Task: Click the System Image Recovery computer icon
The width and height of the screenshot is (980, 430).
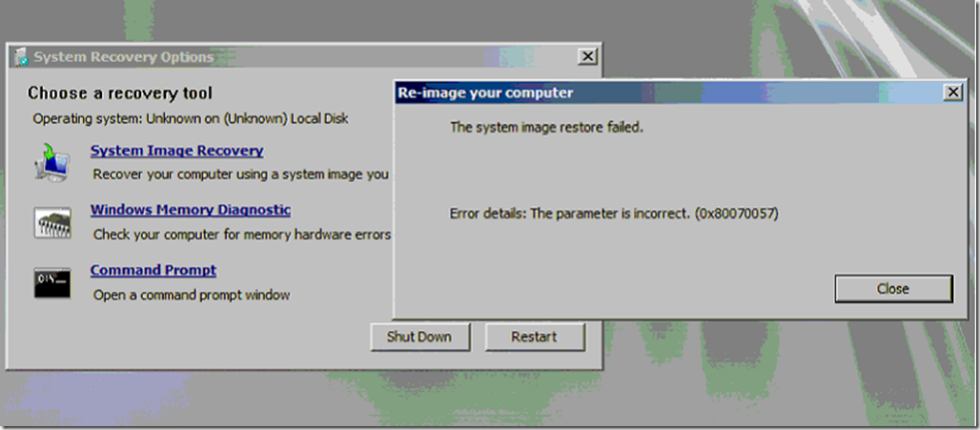Action: pos(51,163)
